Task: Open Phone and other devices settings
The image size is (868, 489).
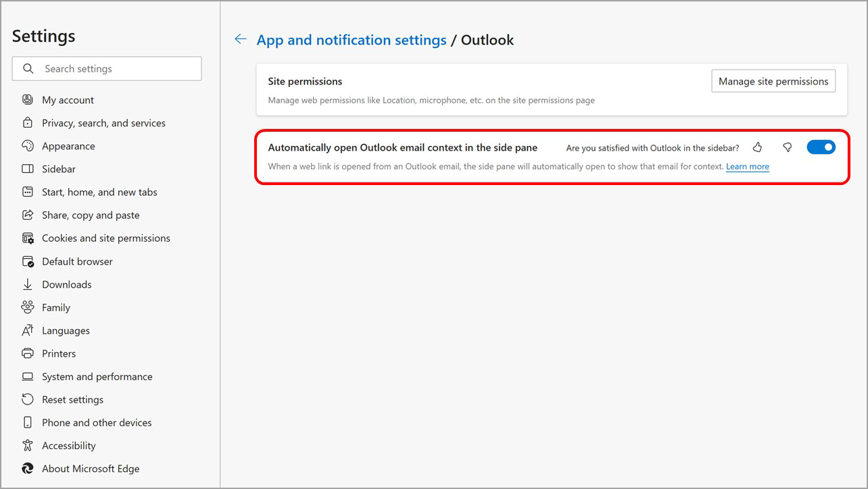Action: (97, 422)
